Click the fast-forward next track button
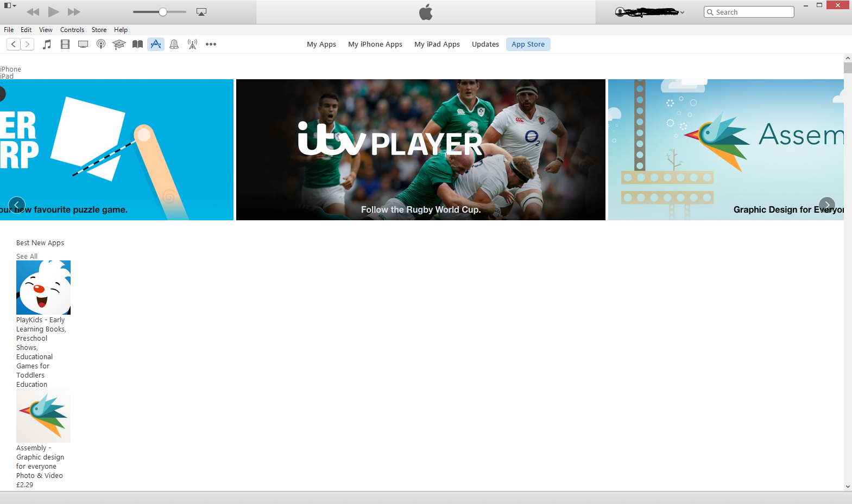 (74, 12)
